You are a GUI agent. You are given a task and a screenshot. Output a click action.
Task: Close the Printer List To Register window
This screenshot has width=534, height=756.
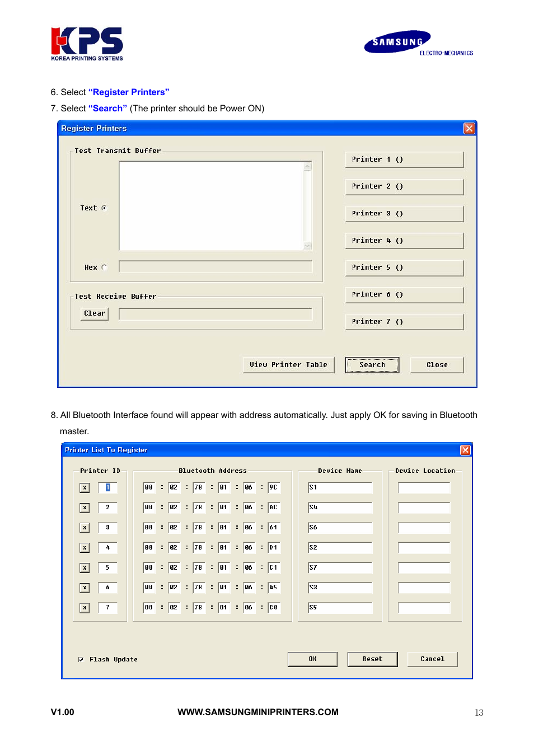coord(465,450)
